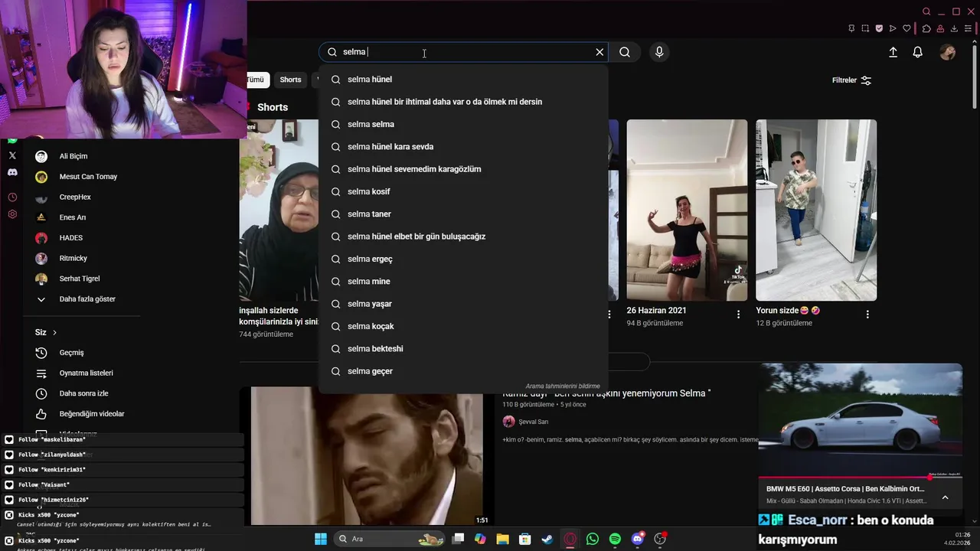Image resolution: width=980 pixels, height=551 pixels.
Task: Select suggestion "selma taner"
Action: click(x=463, y=214)
